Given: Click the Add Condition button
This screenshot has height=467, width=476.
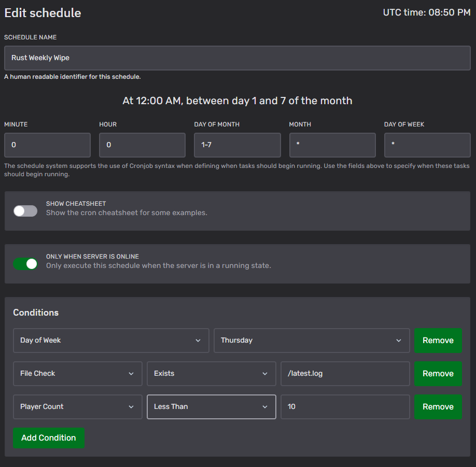Looking at the screenshot, I should 48,438.
